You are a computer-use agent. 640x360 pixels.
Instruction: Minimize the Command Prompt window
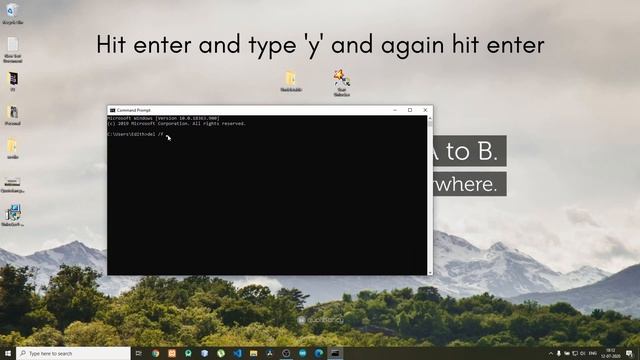click(395, 110)
